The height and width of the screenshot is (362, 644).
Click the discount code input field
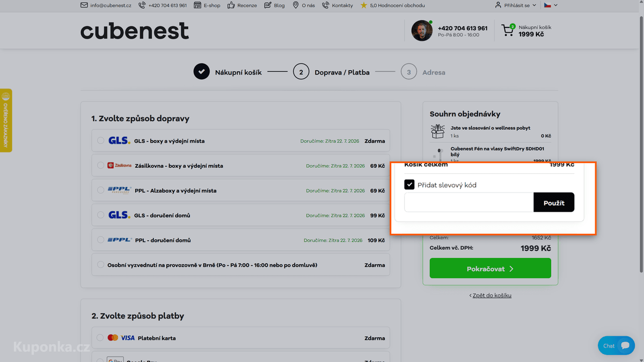(469, 202)
